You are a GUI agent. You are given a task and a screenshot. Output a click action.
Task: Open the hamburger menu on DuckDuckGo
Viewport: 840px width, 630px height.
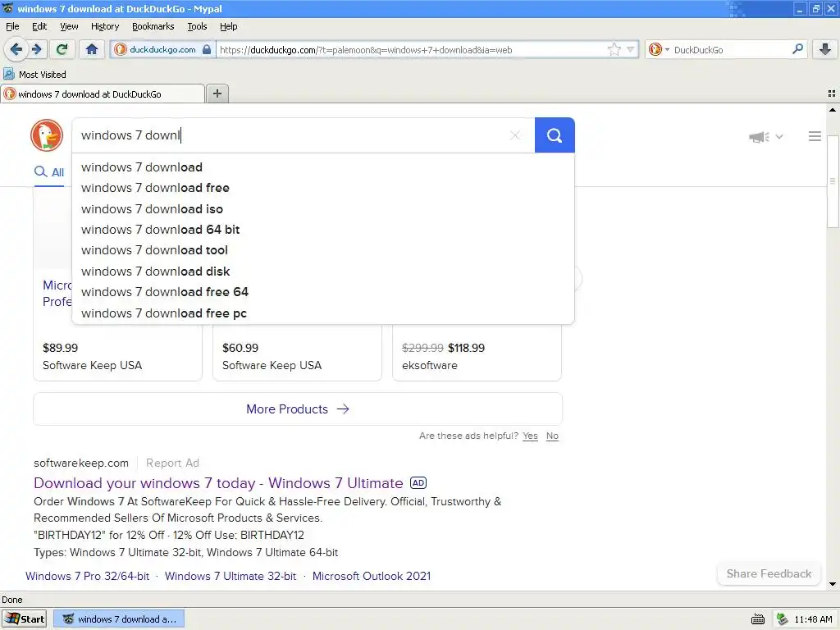coord(815,137)
